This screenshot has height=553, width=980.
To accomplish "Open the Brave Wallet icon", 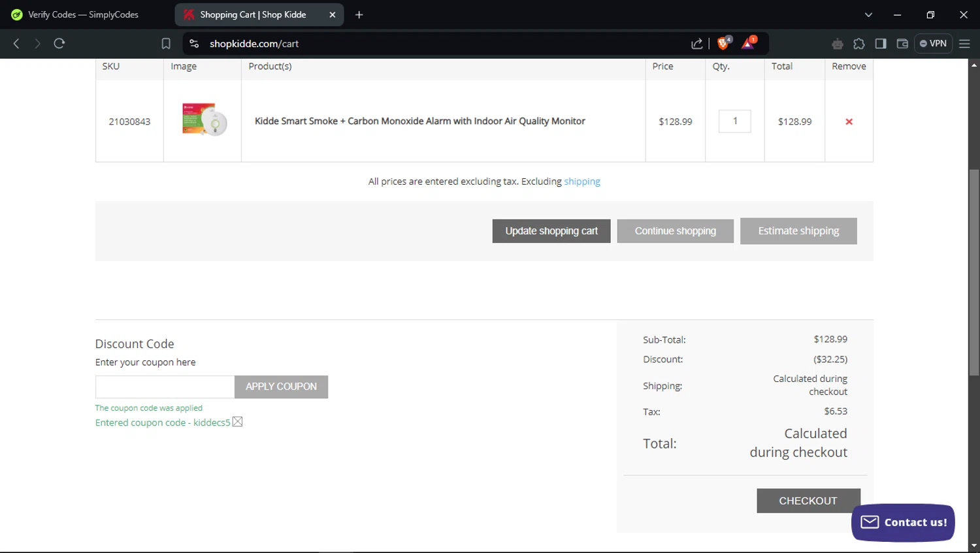I will coord(902,44).
